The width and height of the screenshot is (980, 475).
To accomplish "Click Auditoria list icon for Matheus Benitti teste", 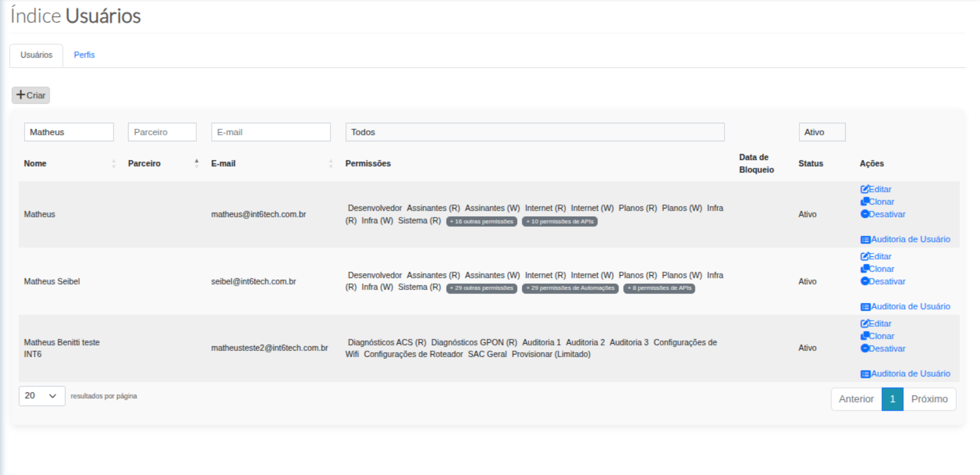I will pos(866,374).
